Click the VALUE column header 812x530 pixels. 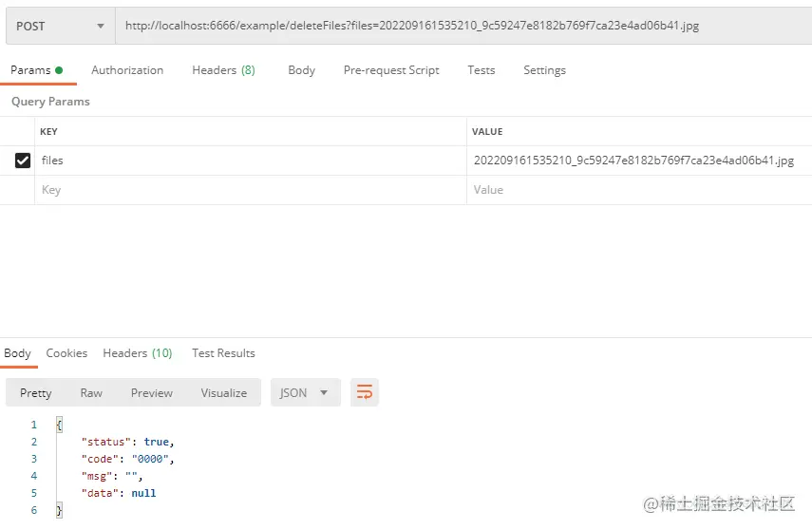487,132
